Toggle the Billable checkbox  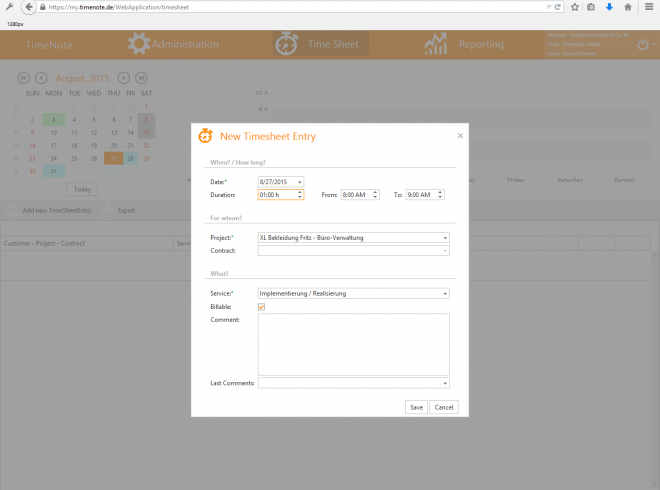262,307
